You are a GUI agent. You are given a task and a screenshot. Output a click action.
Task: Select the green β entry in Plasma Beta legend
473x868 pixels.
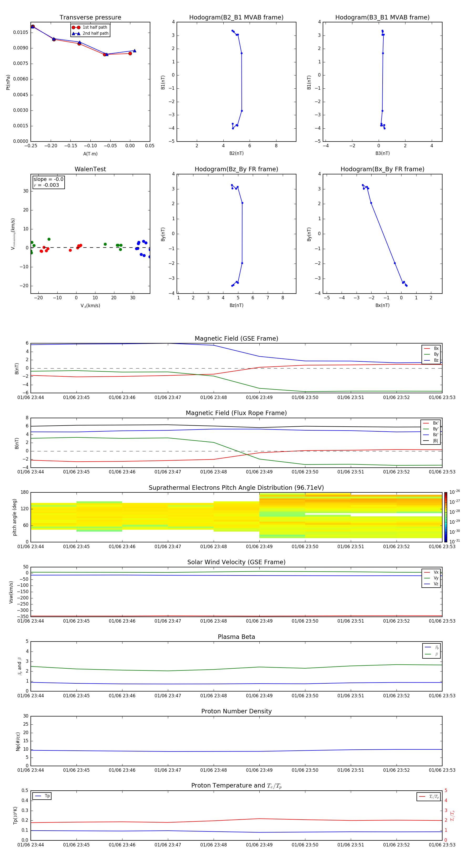(431, 654)
